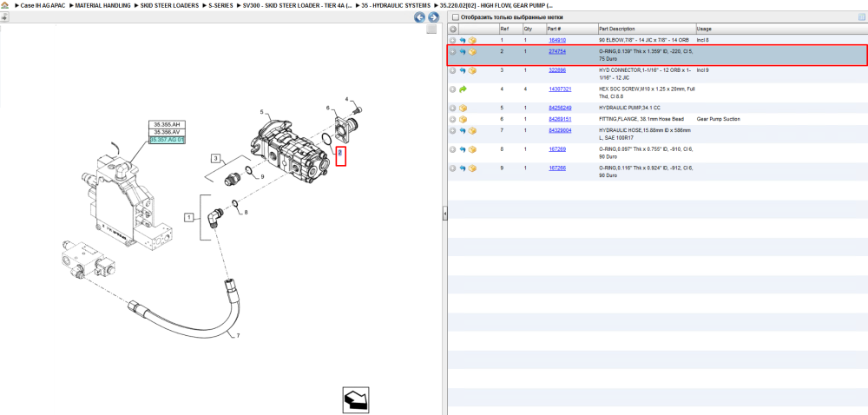Screen dimensions: 868x415
Task: Click the 35.355.AH reference label in the diagram
Action: pyautogui.click(x=167, y=124)
